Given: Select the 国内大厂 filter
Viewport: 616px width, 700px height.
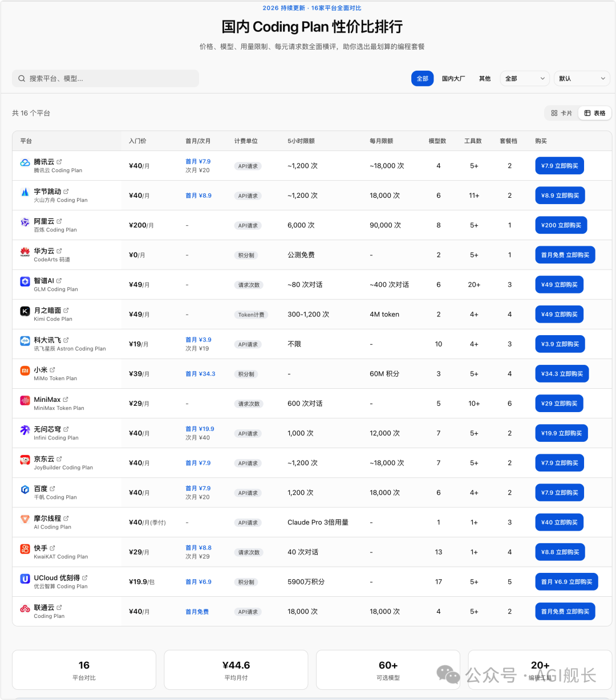Looking at the screenshot, I should point(453,78).
